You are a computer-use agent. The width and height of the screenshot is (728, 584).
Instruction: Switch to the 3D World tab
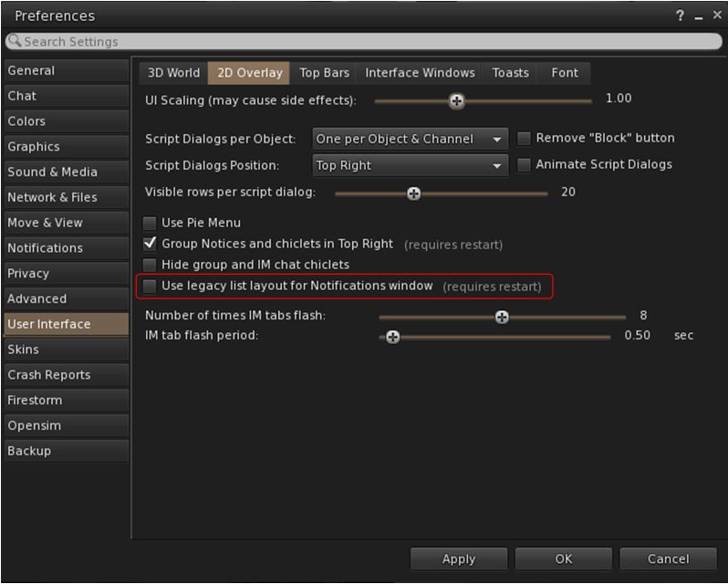coord(173,73)
